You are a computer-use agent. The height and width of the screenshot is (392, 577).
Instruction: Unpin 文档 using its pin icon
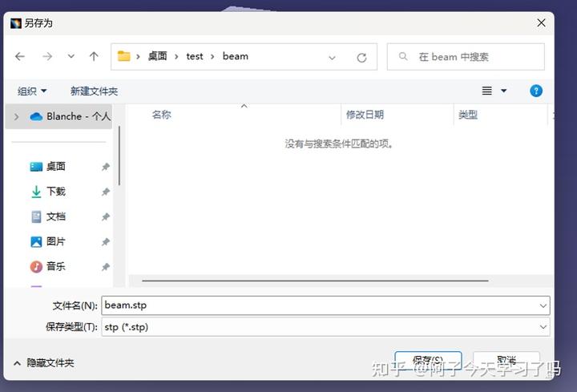tap(106, 216)
